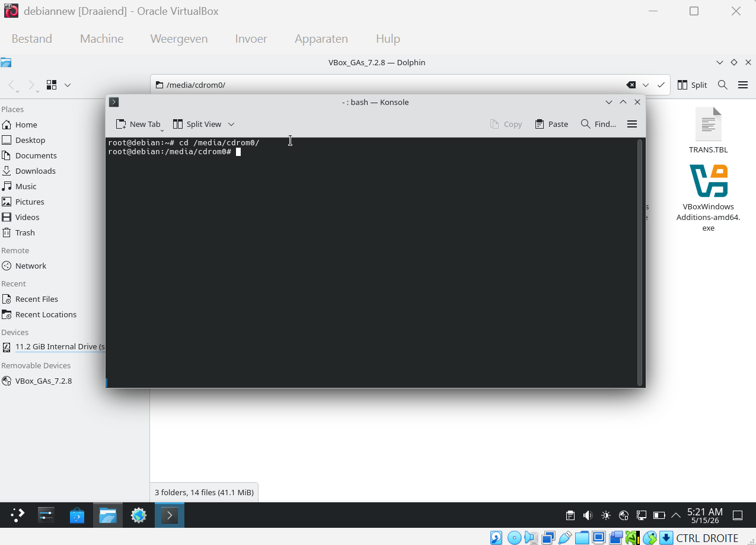Open clock showing 5:21 AM
Screen dimensions: 756x545
tap(705, 515)
